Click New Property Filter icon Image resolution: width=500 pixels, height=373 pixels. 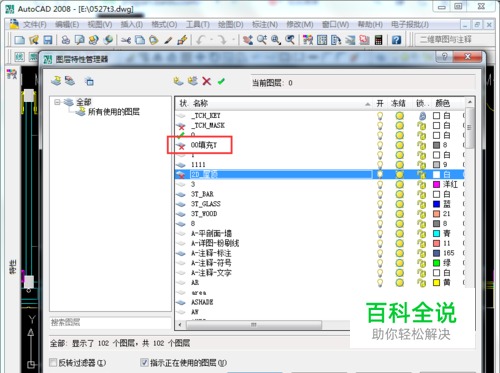[56, 81]
